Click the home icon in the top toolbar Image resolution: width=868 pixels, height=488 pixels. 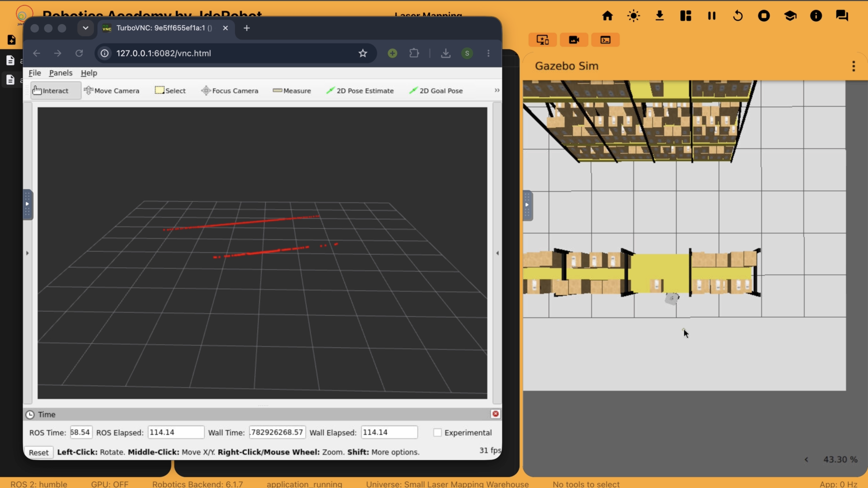coord(607,16)
